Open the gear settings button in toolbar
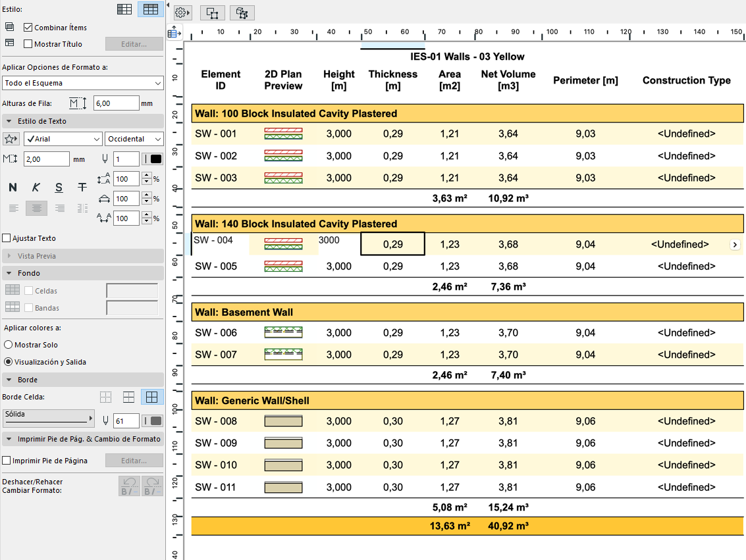 182,13
